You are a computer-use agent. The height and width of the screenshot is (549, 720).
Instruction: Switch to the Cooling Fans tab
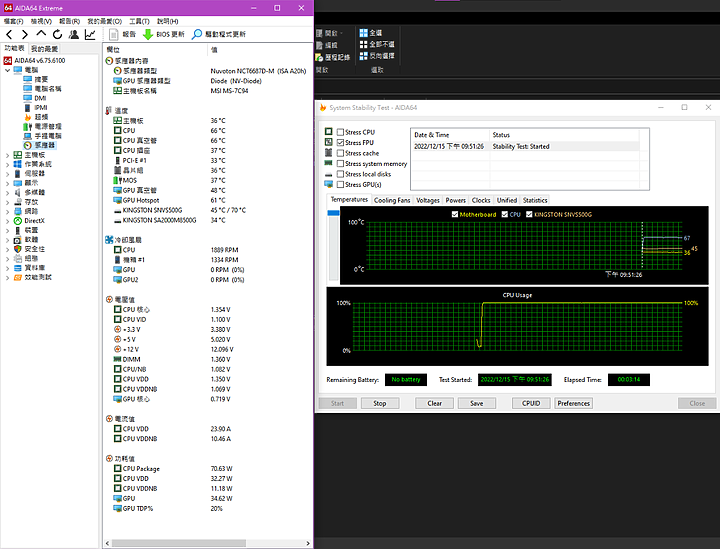tap(392, 200)
